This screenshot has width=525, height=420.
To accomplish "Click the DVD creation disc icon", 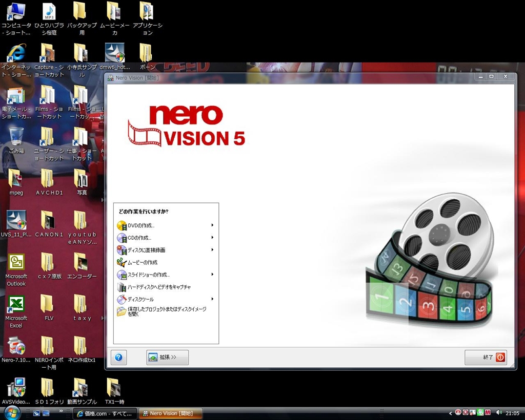I will point(122,225).
